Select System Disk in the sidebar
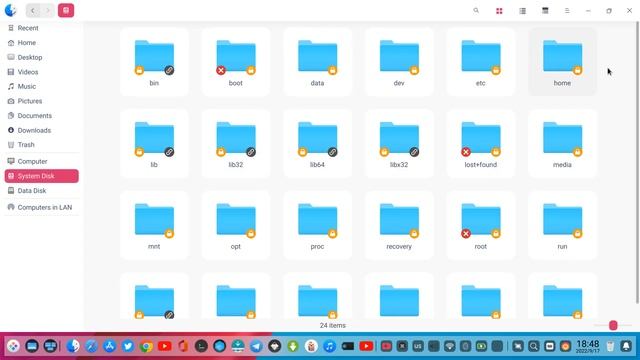 pos(41,176)
